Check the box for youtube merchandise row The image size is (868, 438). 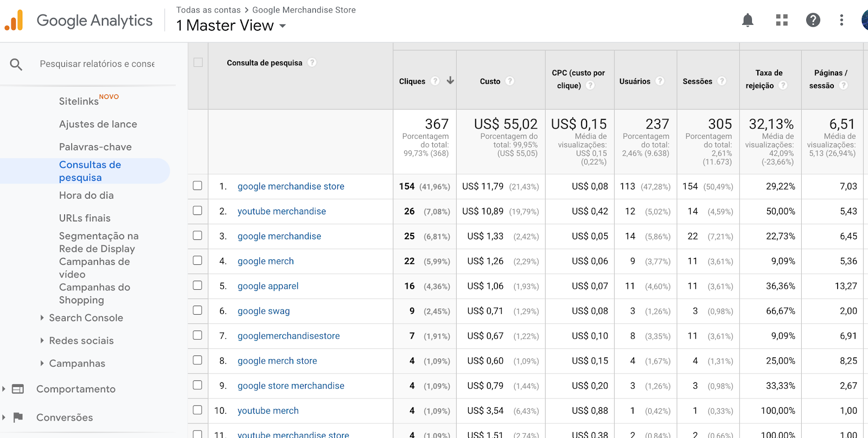pos(197,211)
